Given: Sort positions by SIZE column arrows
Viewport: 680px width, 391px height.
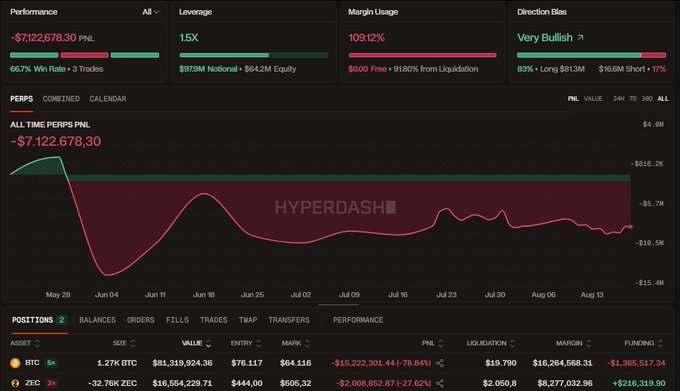Looking at the screenshot, I should pyautogui.click(x=133, y=343).
